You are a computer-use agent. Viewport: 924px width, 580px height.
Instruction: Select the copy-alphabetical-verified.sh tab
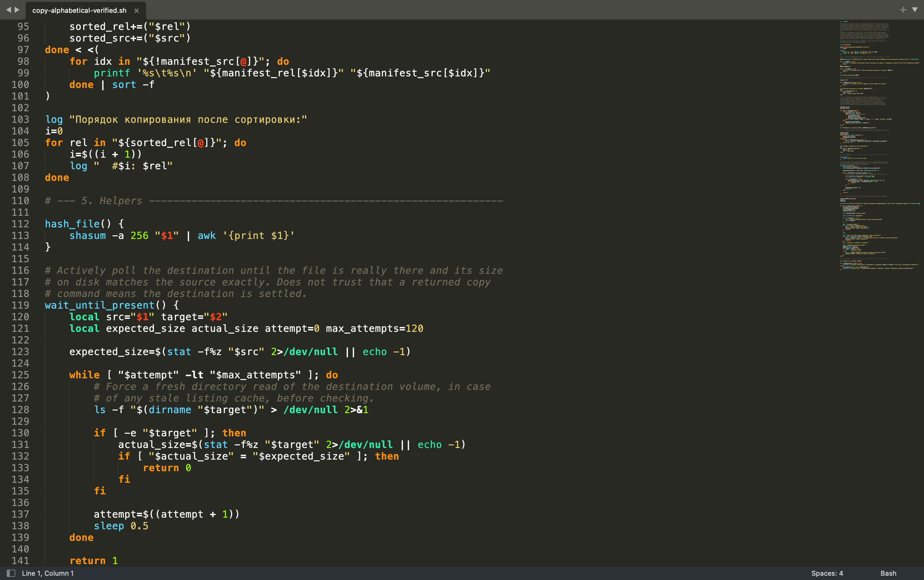click(x=79, y=10)
